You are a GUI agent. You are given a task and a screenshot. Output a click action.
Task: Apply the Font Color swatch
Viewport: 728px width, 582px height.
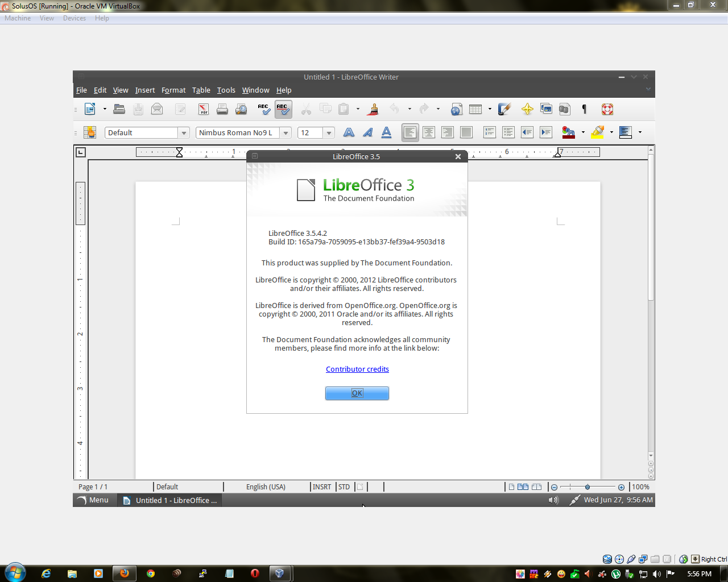pyautogui.click(x=568, y=132)
